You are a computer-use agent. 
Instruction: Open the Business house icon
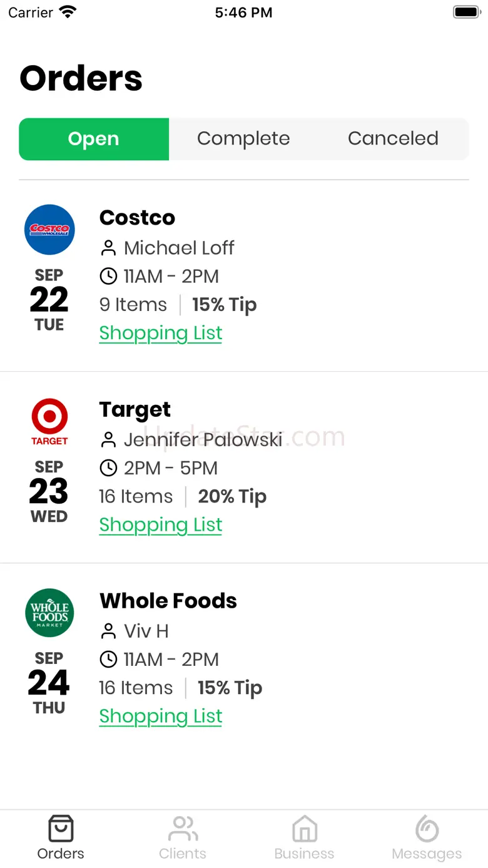tap(305, 829)
